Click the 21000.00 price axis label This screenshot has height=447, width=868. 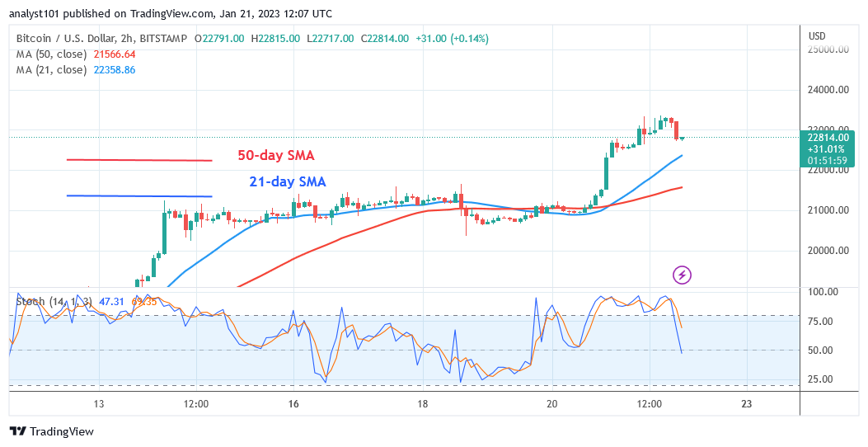point(828,210)
